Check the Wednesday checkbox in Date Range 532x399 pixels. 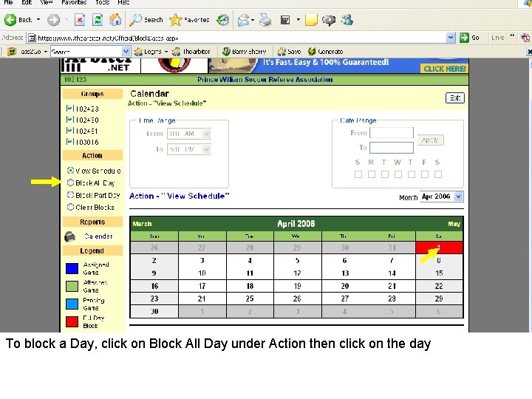pos(398,174)
